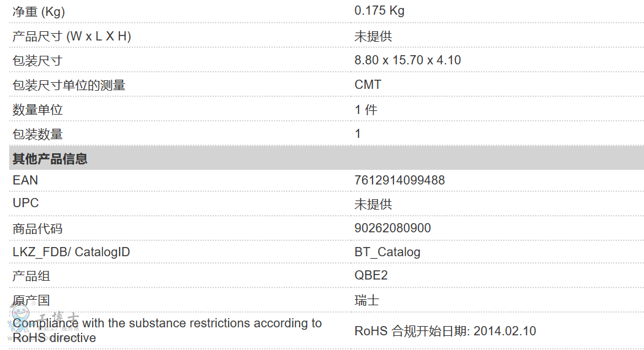Click the 包装尺寸单位的测量 label
Viewport: 644px width, 350px height.
tap(69, 85)
